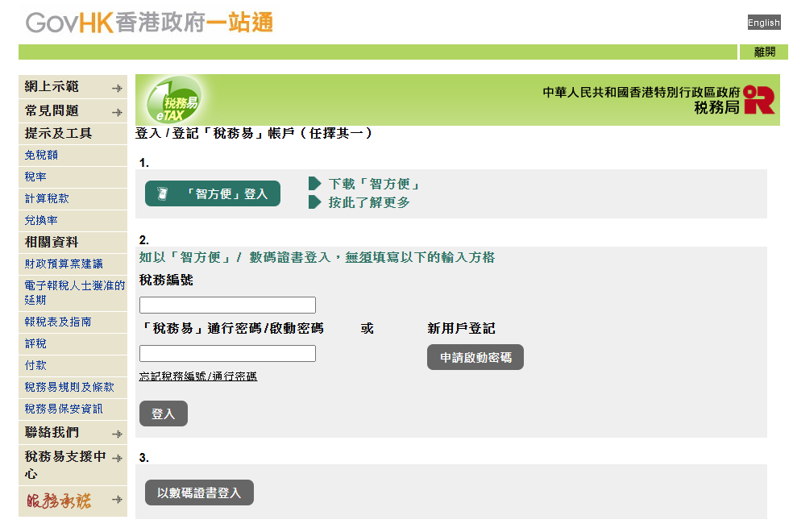The height and width of the screenshot is (532, 793).
Task: Switch language with the English button
Action: click(763, 23)
